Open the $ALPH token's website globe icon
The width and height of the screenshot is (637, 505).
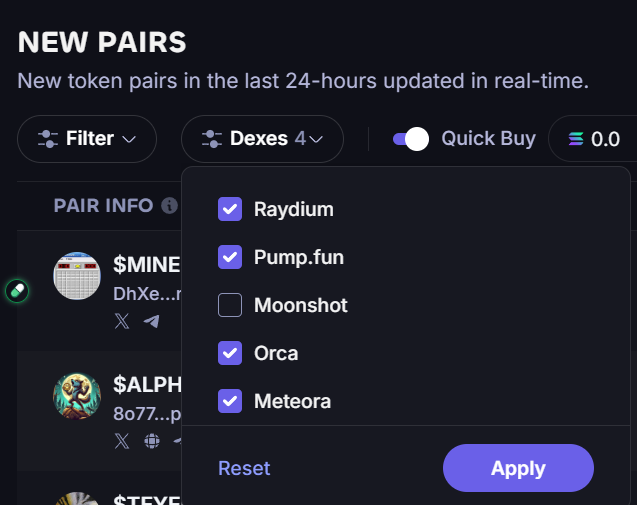click(151, 441)
